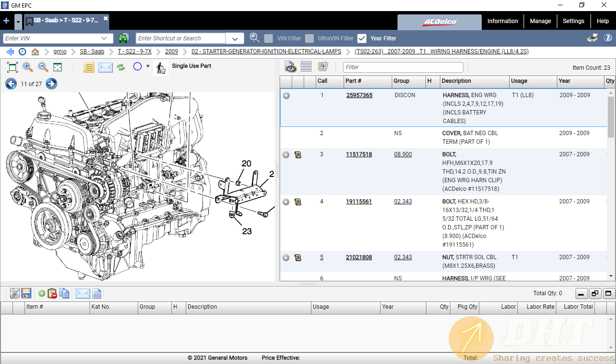Go to next illustration arrow
Viewport: 616px width, 364px height.
[x=51, y=84]
